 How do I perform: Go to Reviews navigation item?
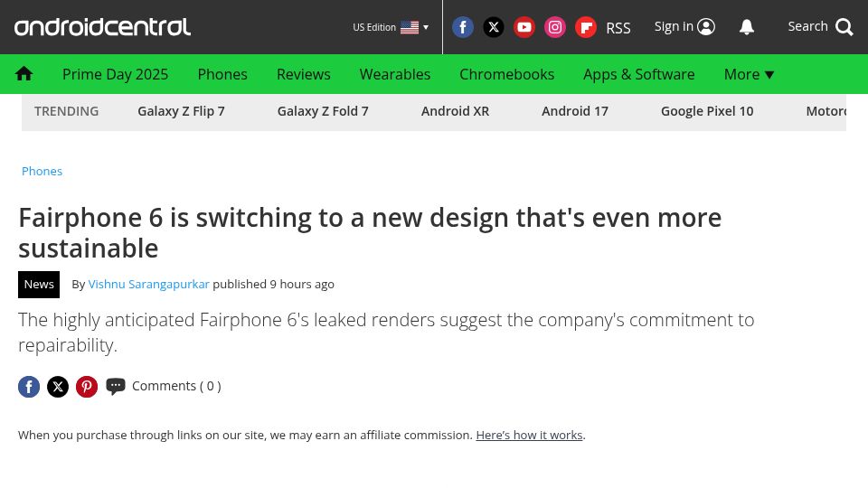coord(304,74)
